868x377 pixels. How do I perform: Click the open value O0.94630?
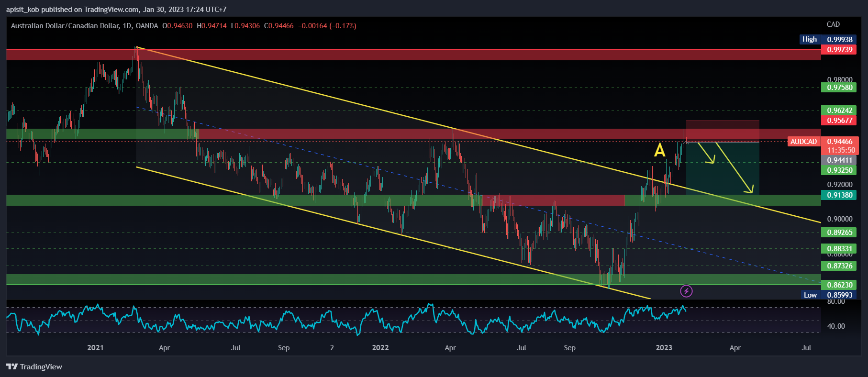178,26
